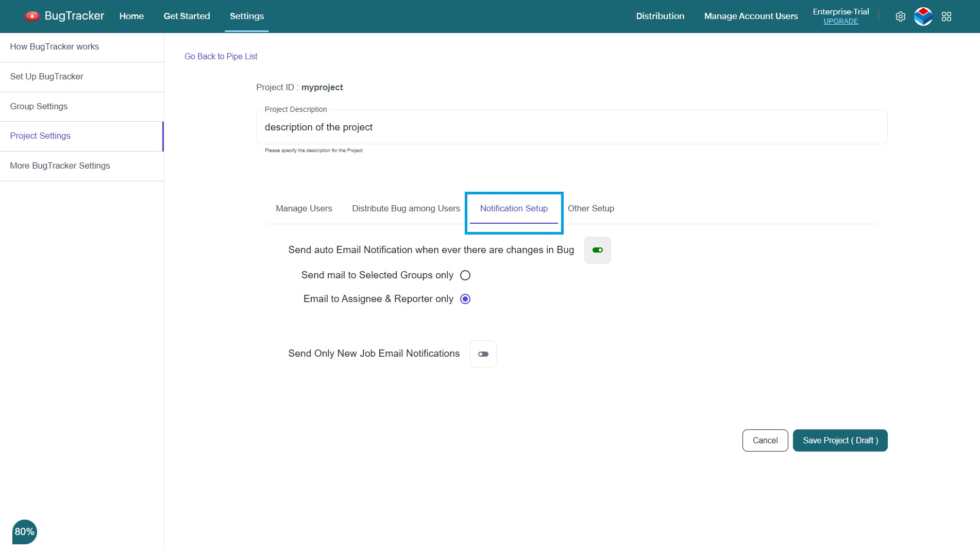
Task: Click Save Project ( Draft ) button
Action: [x=840, y=440]
